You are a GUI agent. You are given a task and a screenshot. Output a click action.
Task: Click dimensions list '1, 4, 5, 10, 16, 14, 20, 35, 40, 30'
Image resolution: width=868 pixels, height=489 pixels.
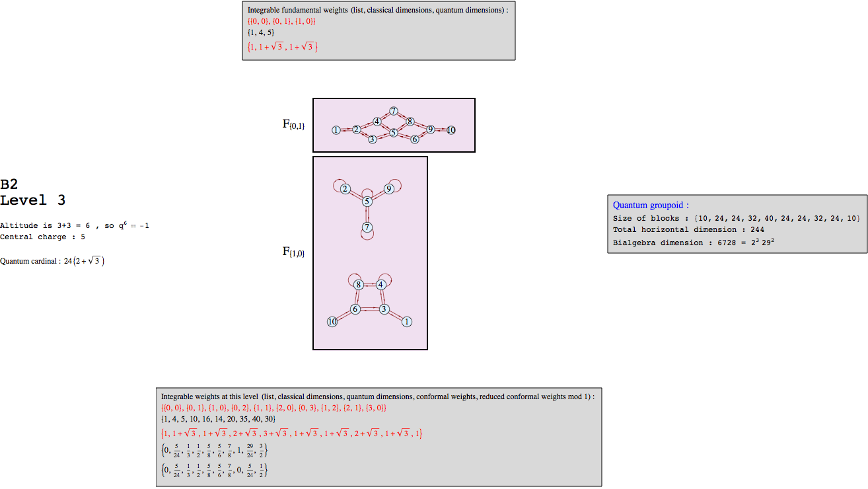click(218, 419)
